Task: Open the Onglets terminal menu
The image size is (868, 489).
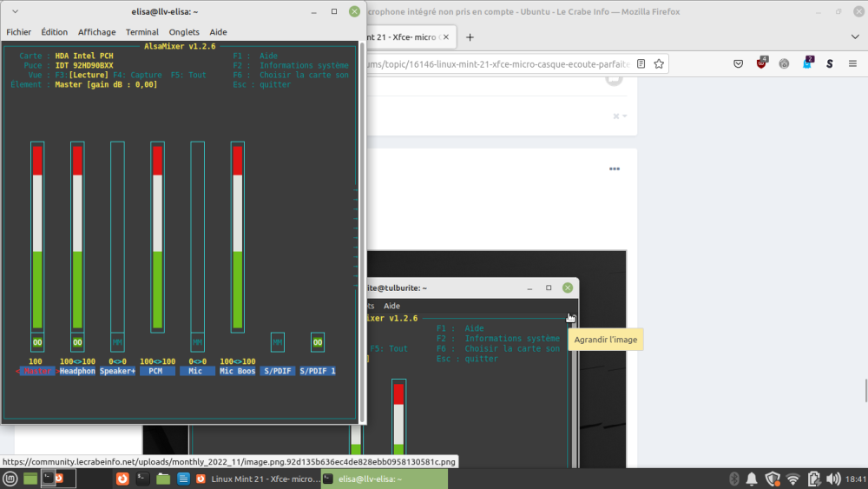Action: tap(184, 32)
